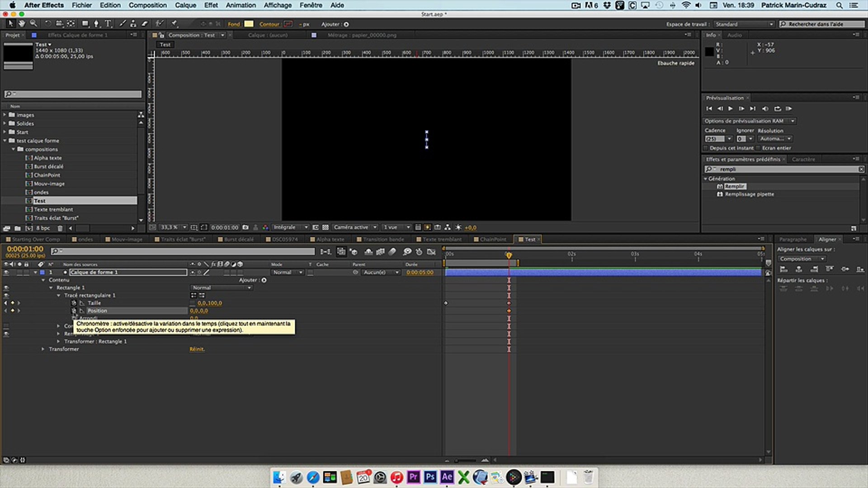The height and width of the screenshot is (488, 868).
Task: Open the Espace de travail Standard dropdown
Action: [745, 24]
